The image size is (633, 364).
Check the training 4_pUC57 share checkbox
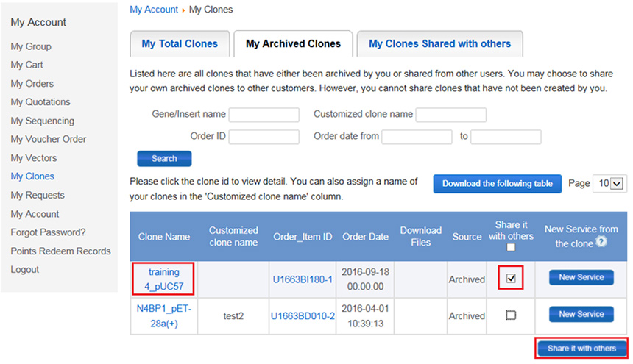tap(511, 279)
